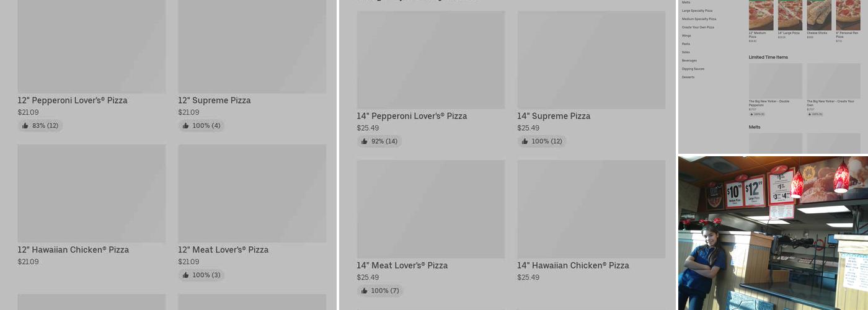Open Dipping Sauces category in sidebar
Image resolution: width=868 pixels, height=310 pixels.
click(693, 69)
